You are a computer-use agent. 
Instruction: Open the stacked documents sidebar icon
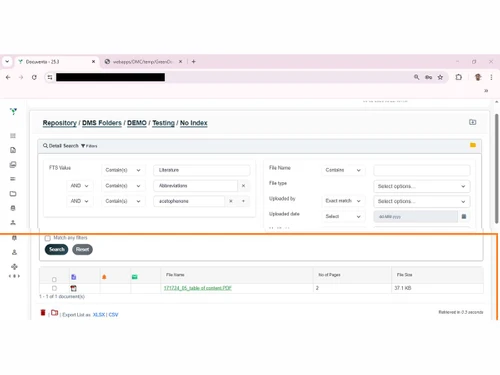[13, 165]
